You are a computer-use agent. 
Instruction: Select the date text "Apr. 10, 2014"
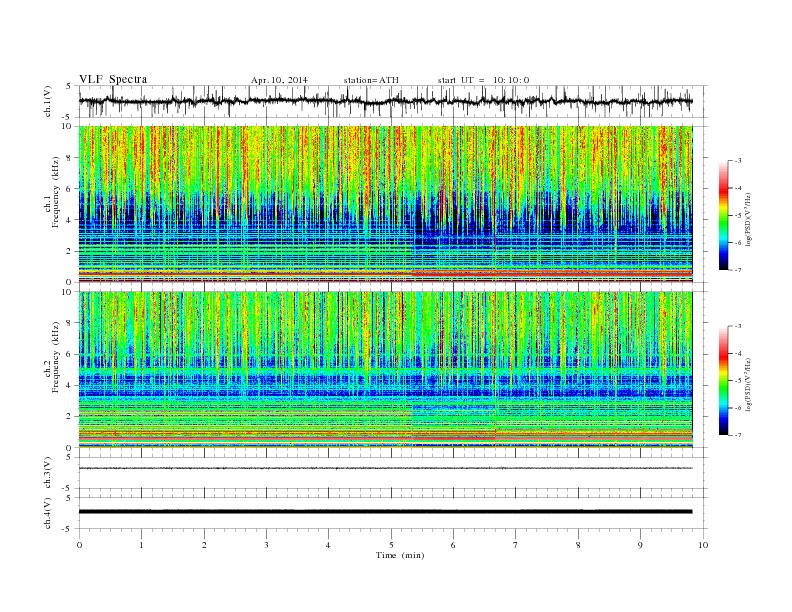pyautogui.click(x=279, y=80)
